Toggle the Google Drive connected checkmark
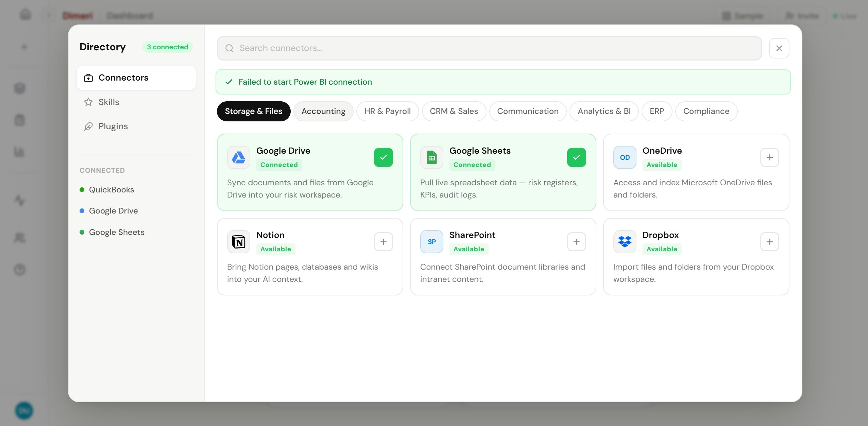Viewport: 868px width, 426px height. pyautogui.click(x=383, y=157)
